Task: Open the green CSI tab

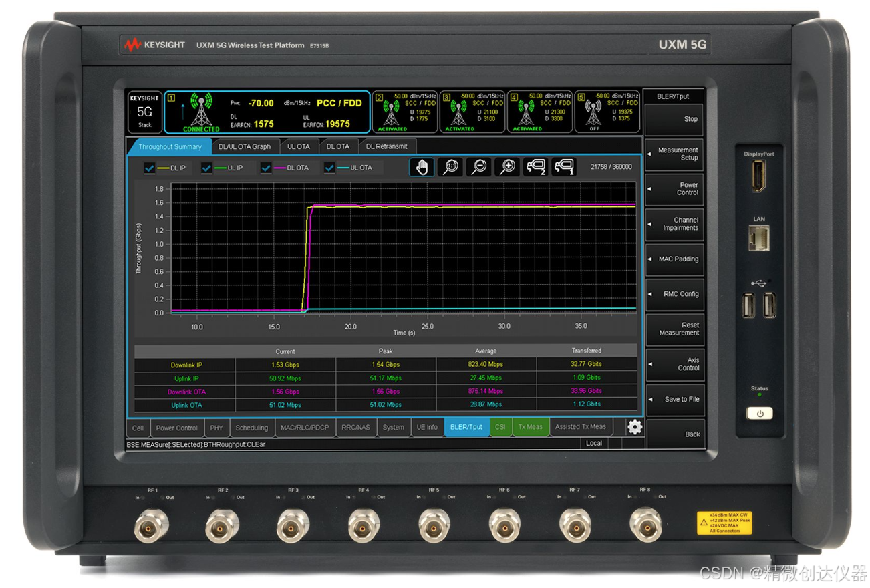Action: click(500, 427)
